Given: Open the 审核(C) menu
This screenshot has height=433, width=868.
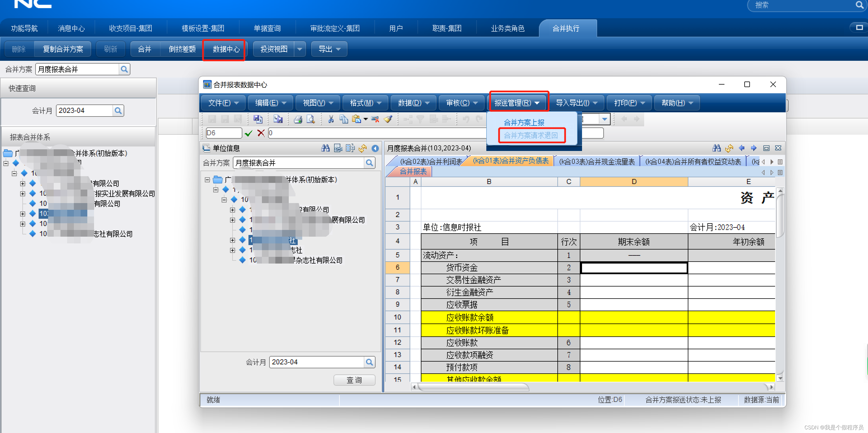Looking at the screenshot, I should [462, 103].
